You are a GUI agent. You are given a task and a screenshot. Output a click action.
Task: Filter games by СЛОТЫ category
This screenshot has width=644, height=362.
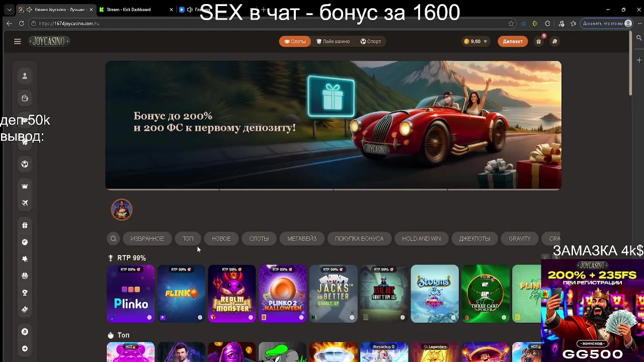click(259, 239)
